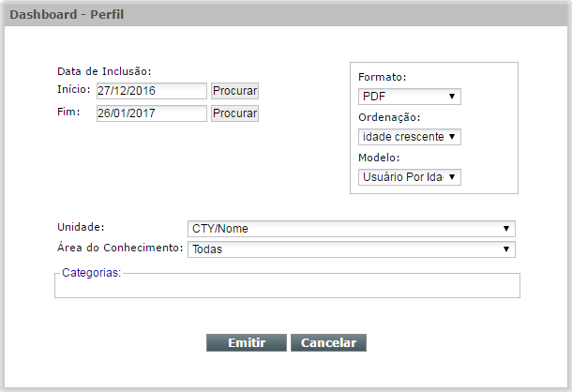The image size is (572, 392).
Task: Click the Unidade: text label
Action: (x=81, y=227)
